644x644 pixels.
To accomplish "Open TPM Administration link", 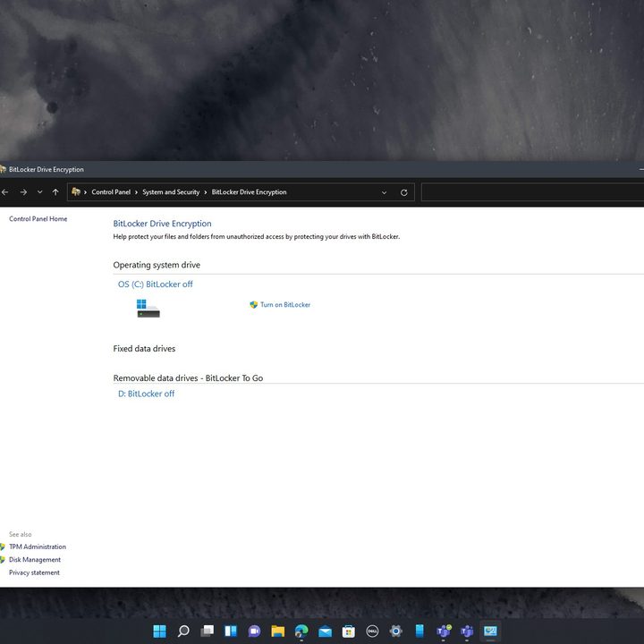I will pyautogui.click(x=38, y=547).
